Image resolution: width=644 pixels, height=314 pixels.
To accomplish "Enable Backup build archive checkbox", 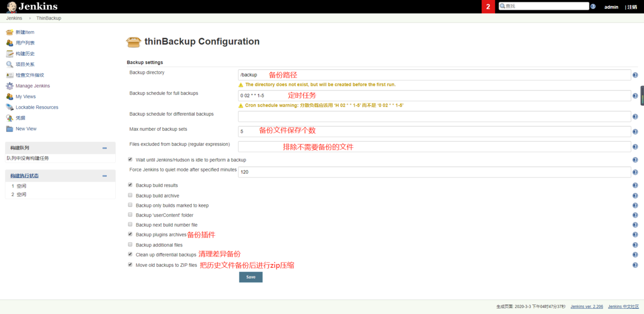I will pos(130,196).
